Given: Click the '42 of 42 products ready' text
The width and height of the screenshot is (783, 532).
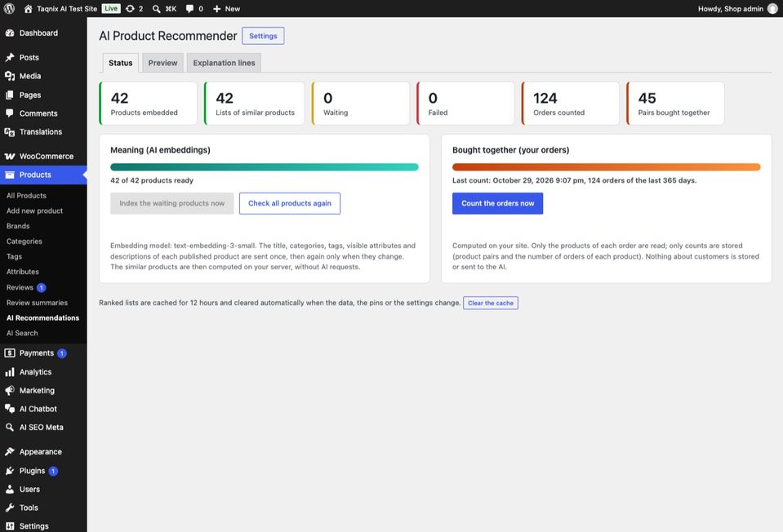Looking at the screenshot, I should (152, 180).
